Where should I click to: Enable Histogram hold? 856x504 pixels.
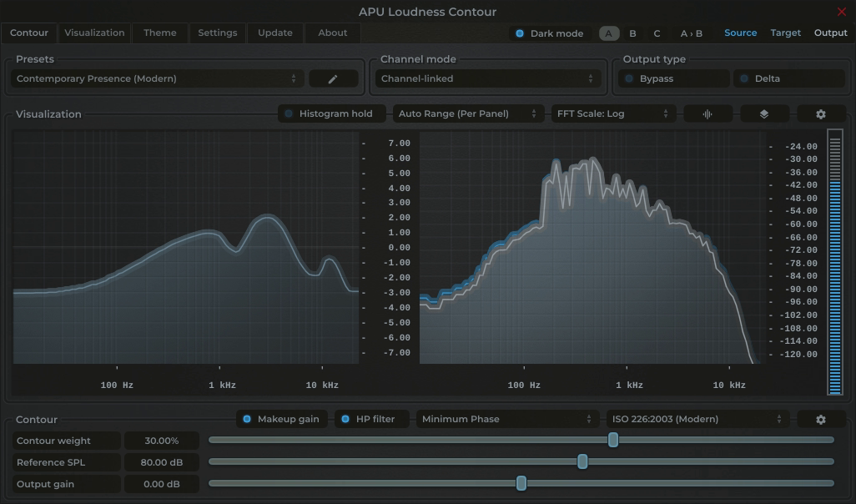pos(331,113)
